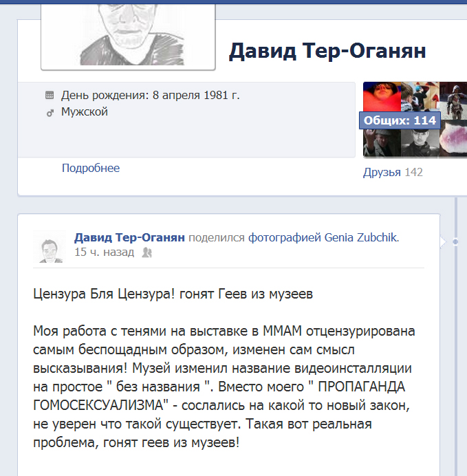
Task: Click the male gender symbol icon
Action: [50, 113]
